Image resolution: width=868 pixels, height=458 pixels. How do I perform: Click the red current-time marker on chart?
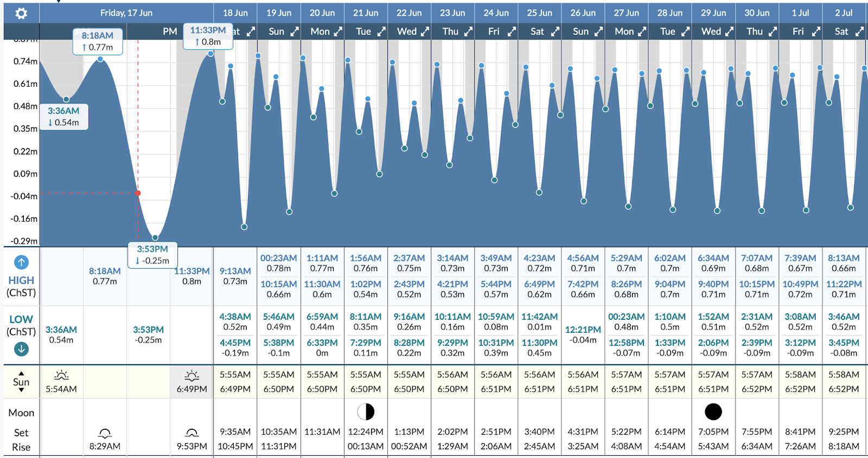(x=138, y=193)
